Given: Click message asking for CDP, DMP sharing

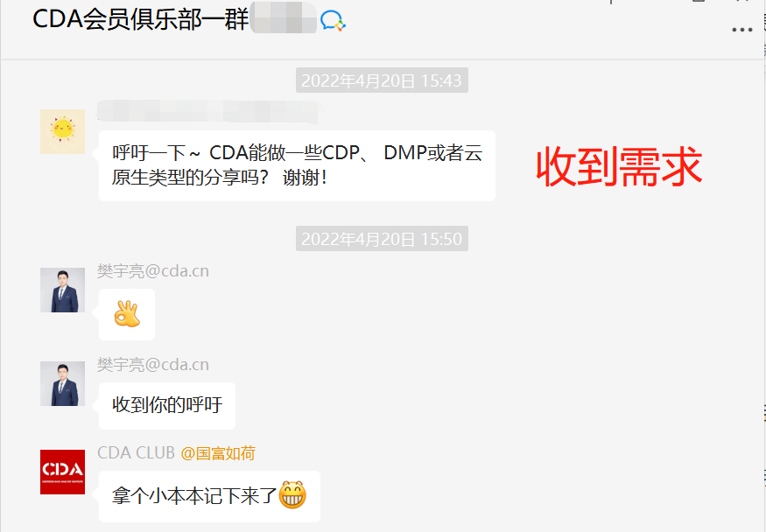Looking at the screenshot, I should click(x=297, y=165).
